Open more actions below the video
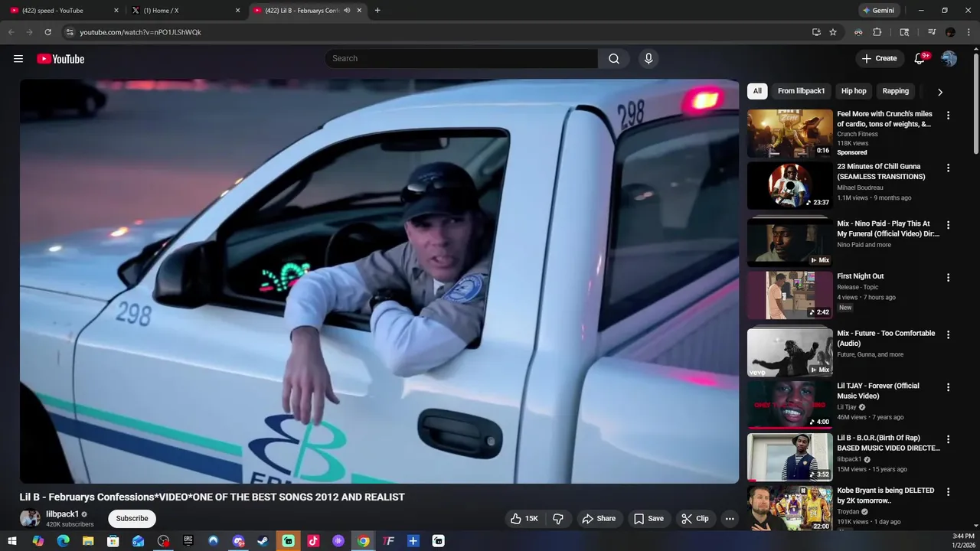Screen dimensions: 980x551 tap(730, 519)
